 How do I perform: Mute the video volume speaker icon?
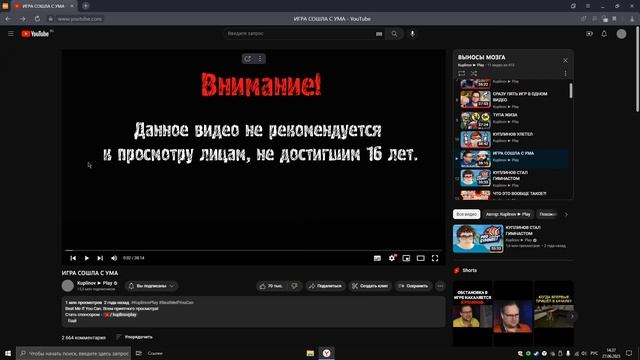114,258
